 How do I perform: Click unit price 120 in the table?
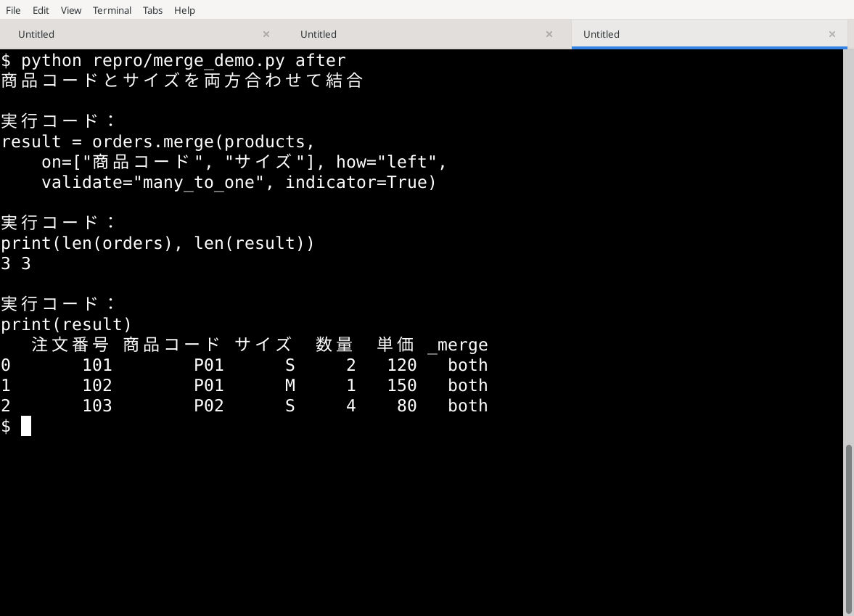point(402,365)
